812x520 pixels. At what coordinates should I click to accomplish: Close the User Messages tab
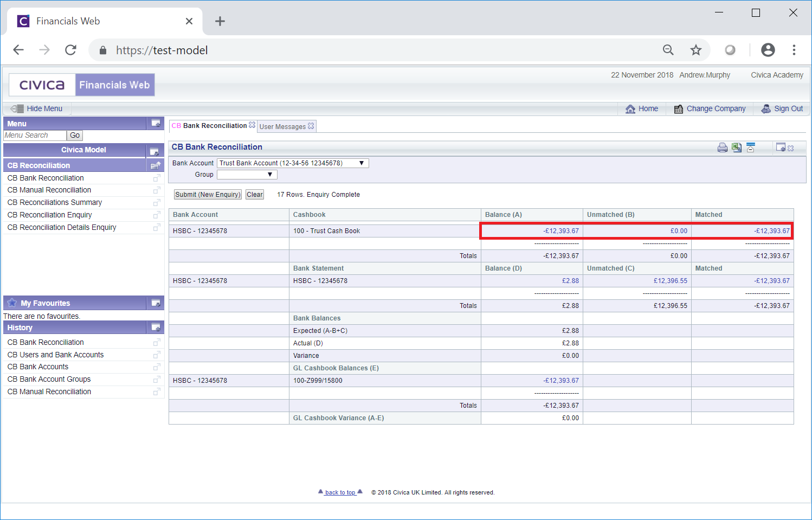tap(311, 126)
